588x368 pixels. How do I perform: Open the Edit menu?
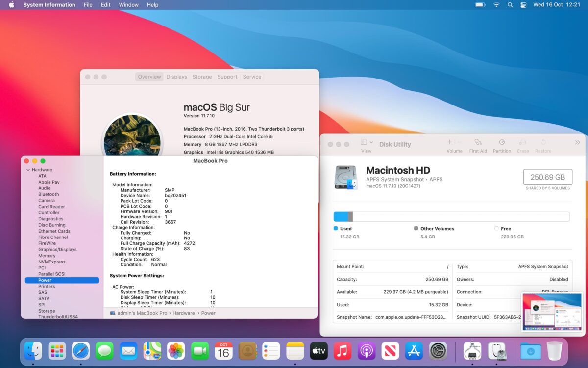tap(105, 5)
